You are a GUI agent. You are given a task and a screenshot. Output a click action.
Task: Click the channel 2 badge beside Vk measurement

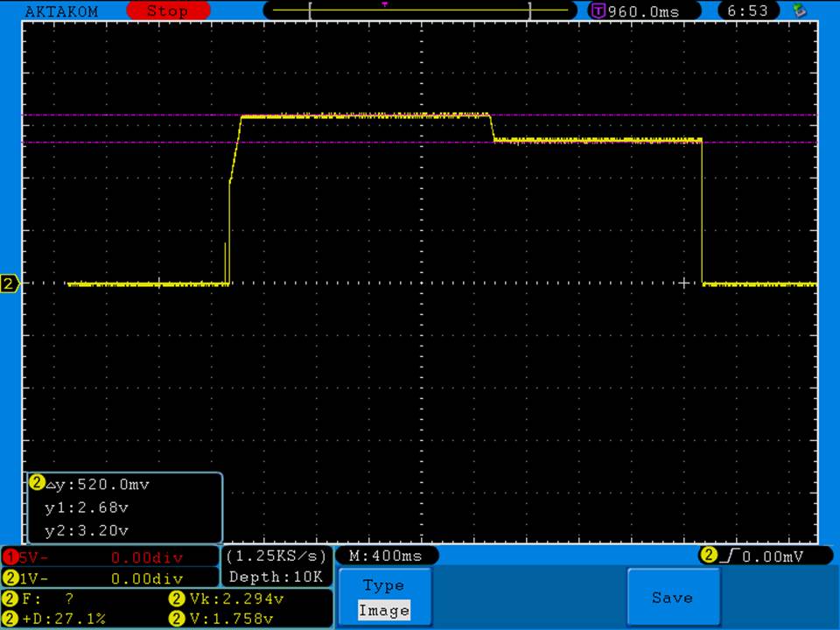[176, 599]
